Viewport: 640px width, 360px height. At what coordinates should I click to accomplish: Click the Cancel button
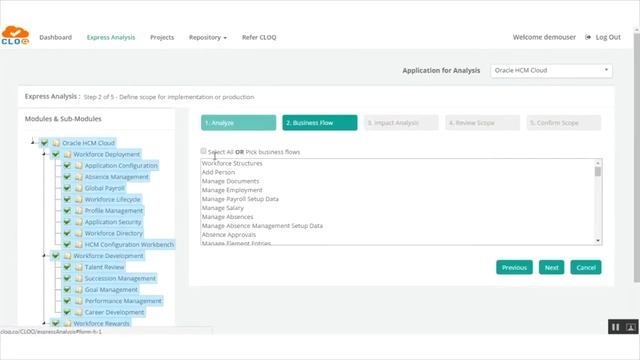click(x=586, y=267)
